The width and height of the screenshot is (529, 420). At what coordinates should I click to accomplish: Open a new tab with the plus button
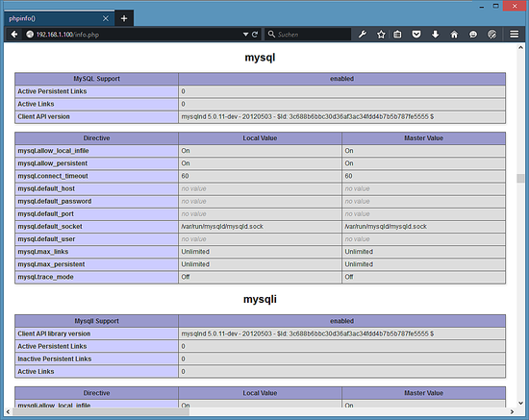124,18
